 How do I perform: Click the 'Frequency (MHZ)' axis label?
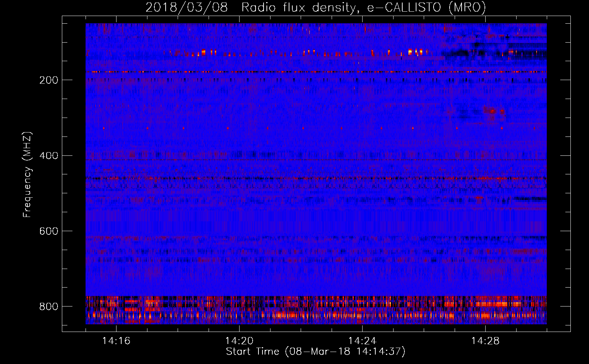pyautogui.click(x=27, y=174)
